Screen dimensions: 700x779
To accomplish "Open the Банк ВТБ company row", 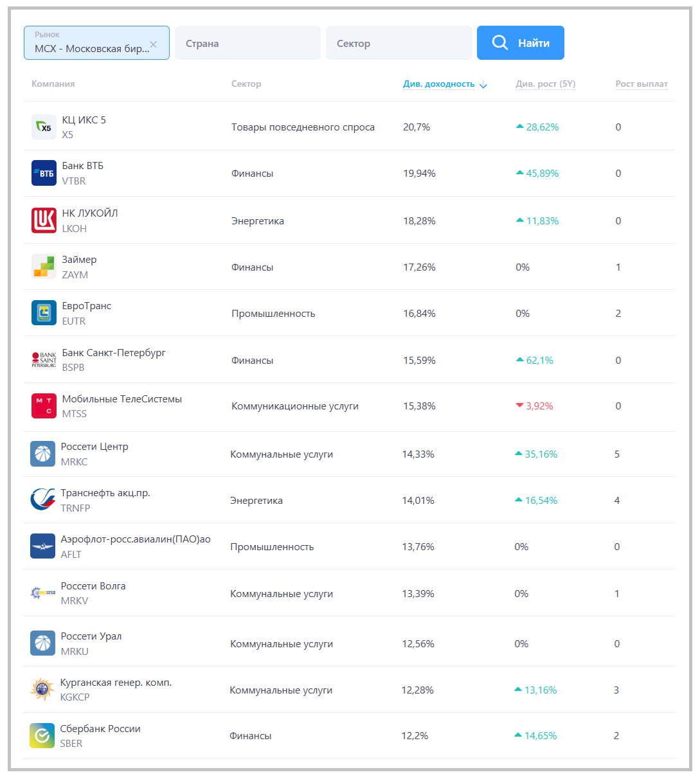I will [82, 166].
